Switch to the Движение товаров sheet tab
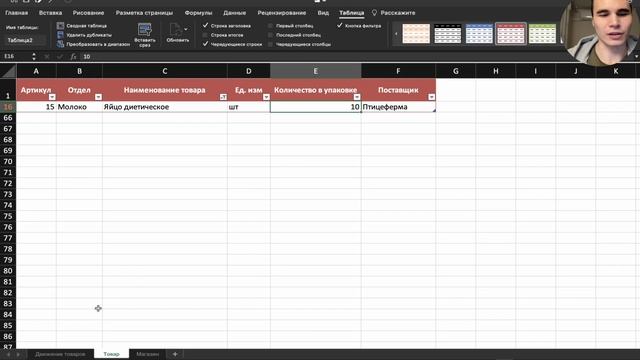Image resolution: width=640 pixels, height=360 pixels. 60,354
